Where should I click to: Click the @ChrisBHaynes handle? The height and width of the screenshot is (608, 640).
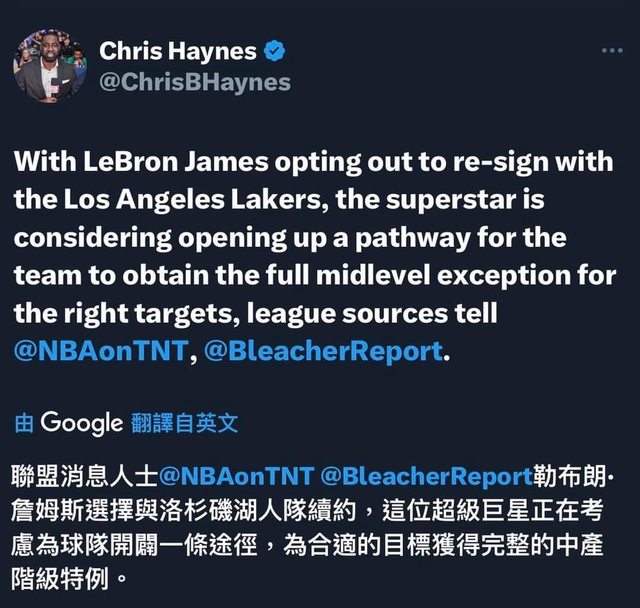pos(195,82)
